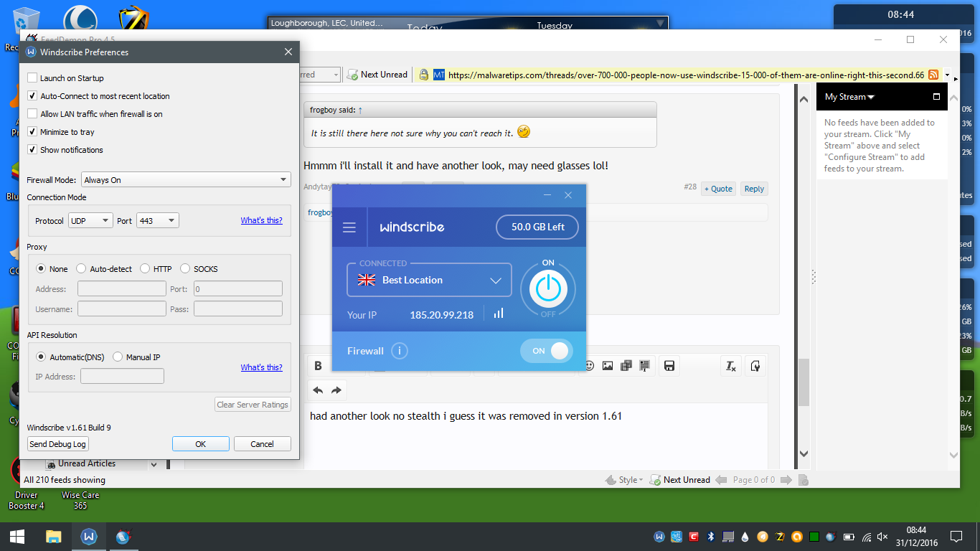The width and height of the screenshot is (980, 551).
Task: Click the FeedDemon icon in the taskbar
Action: pos(123,536)
